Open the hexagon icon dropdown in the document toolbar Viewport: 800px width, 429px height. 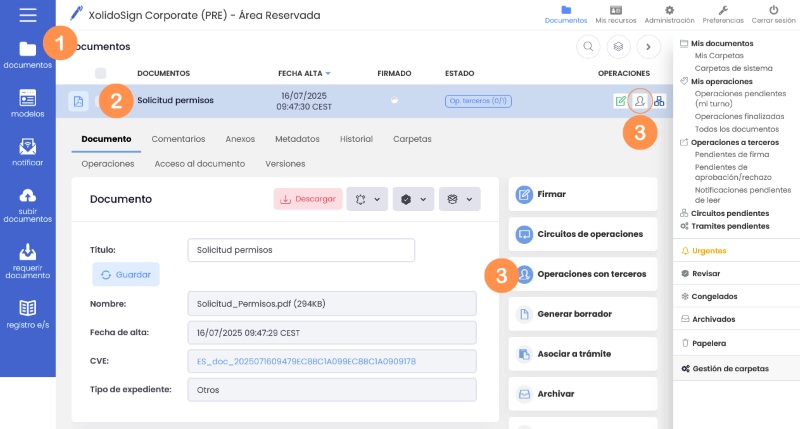point(413,199)
